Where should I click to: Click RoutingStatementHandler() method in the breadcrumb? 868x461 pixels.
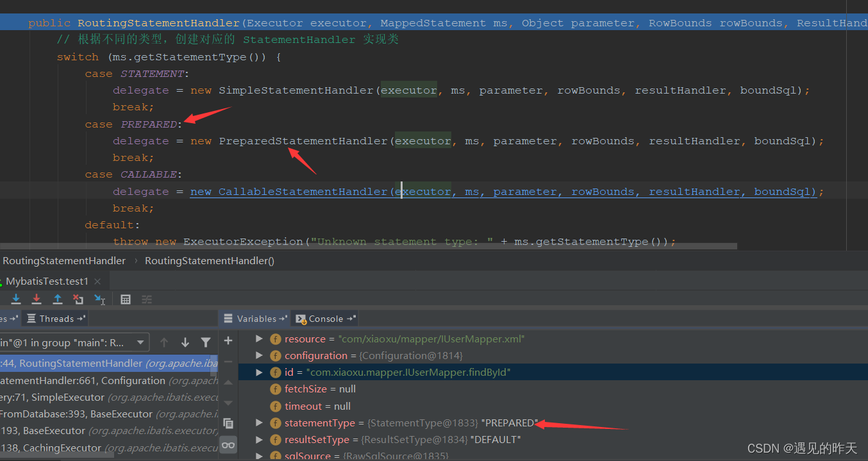(x=210, y=260)
